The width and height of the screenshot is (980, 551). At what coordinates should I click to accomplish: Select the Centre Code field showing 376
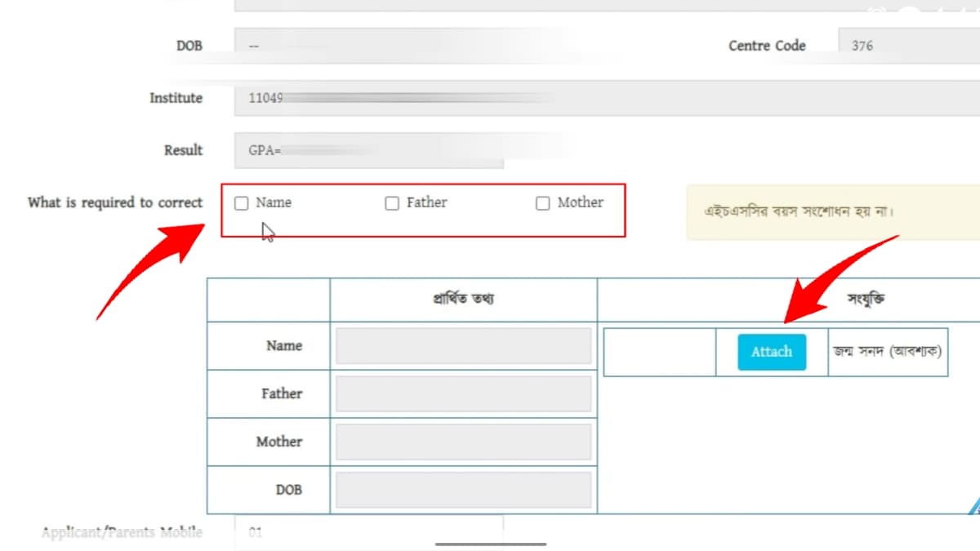point(906,46)
